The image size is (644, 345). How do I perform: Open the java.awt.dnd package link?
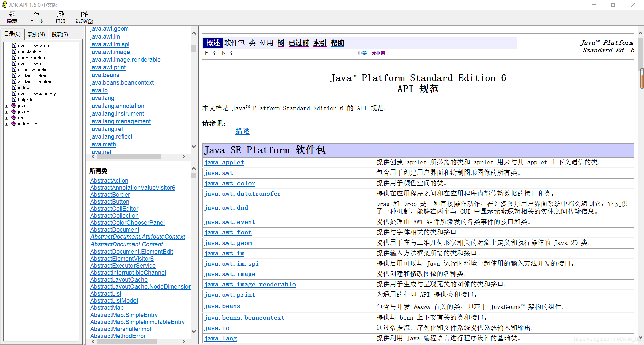tap(226, 208)
